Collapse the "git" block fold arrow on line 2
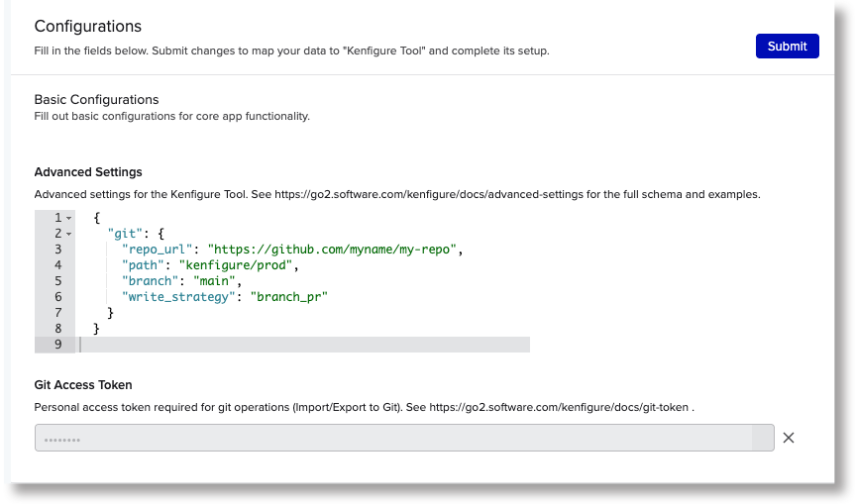The height and width of the screenshot is (504, 855). click(69, 234)
